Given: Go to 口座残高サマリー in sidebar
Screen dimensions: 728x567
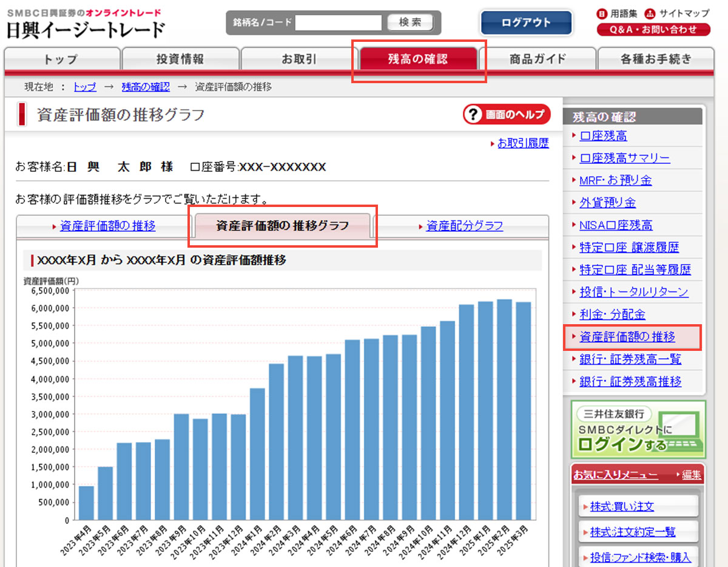Looking at the screenshot, I should (x=624, y=158).
